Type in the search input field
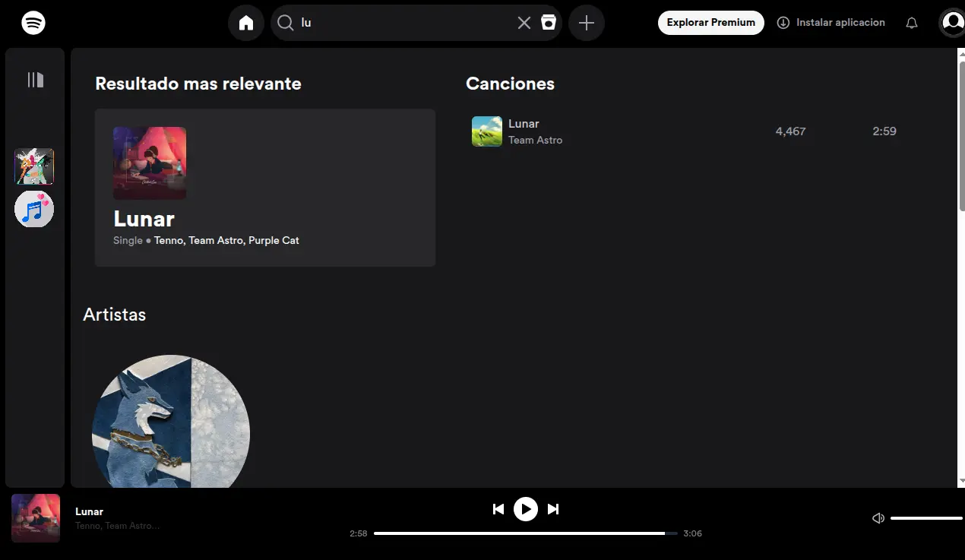Screen dimensions: 965x560 click(403, 23)
